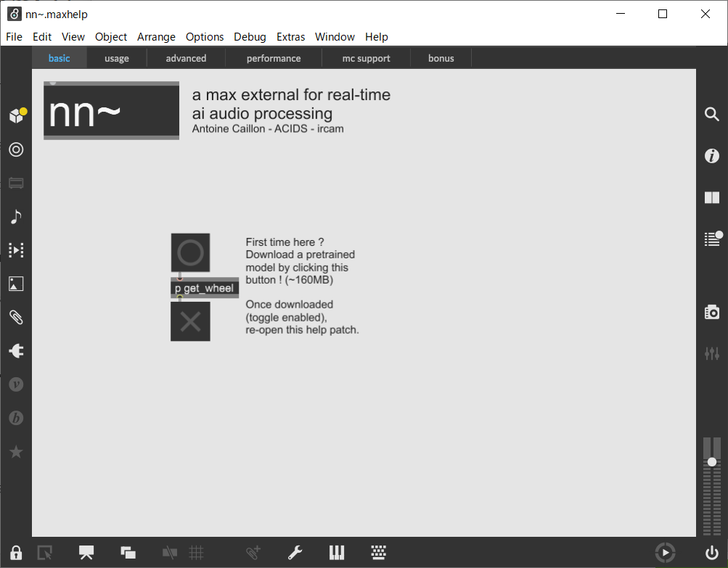Click the p get_wheel subpatcher object
Screen dimensions: 728x568
tap(205, 288)
